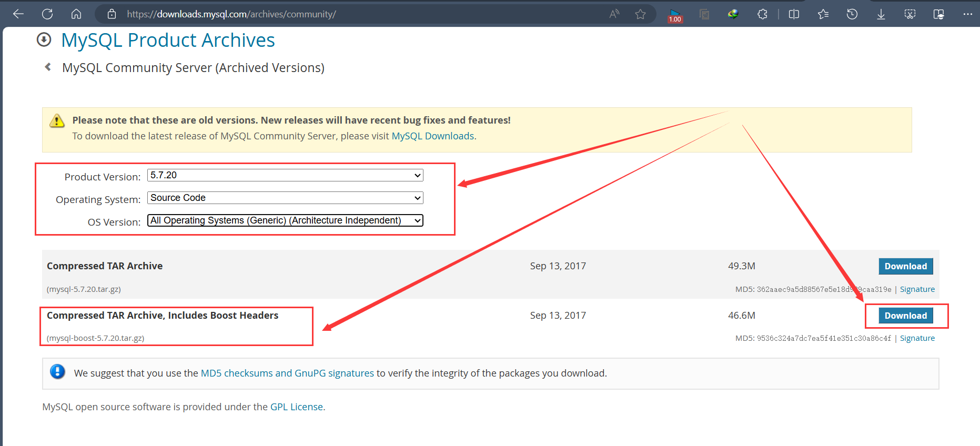Click the download circle icon beside page title
The image size is (980, 446).
(x=44, y=39)
